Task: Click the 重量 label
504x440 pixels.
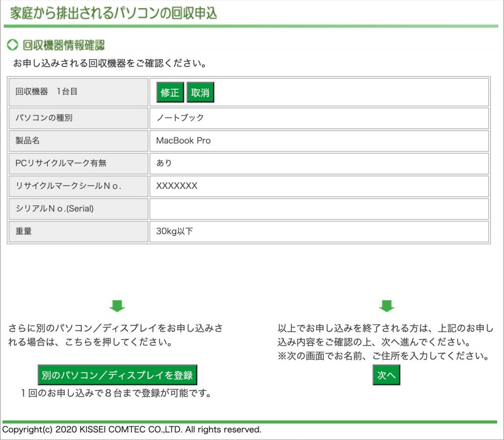Action: pos(24,231)
